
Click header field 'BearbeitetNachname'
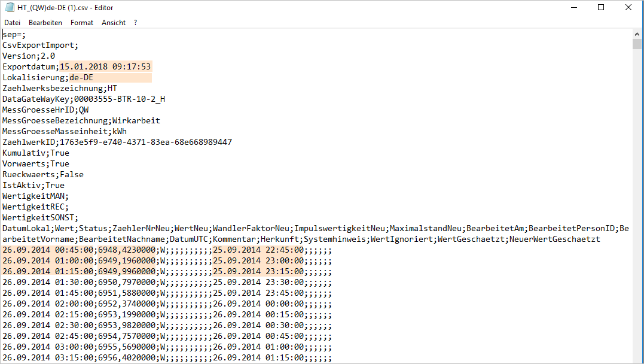pyautogui.click(x=122, y=239)
